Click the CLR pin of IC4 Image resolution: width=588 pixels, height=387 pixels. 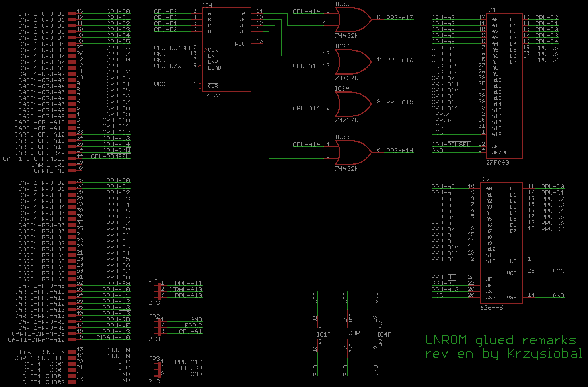[213, 86]
